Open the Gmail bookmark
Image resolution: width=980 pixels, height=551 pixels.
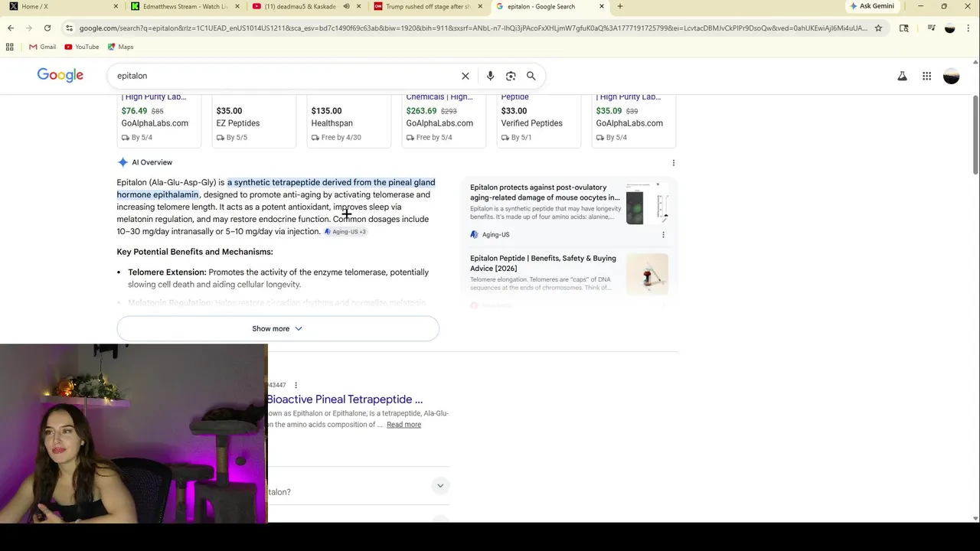pos(42,47)
